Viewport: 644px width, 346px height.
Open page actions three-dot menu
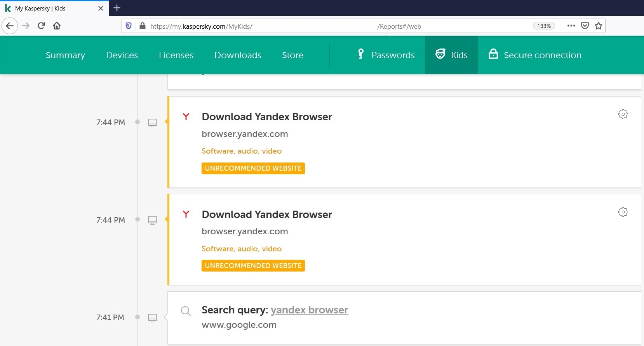point(571,26)
